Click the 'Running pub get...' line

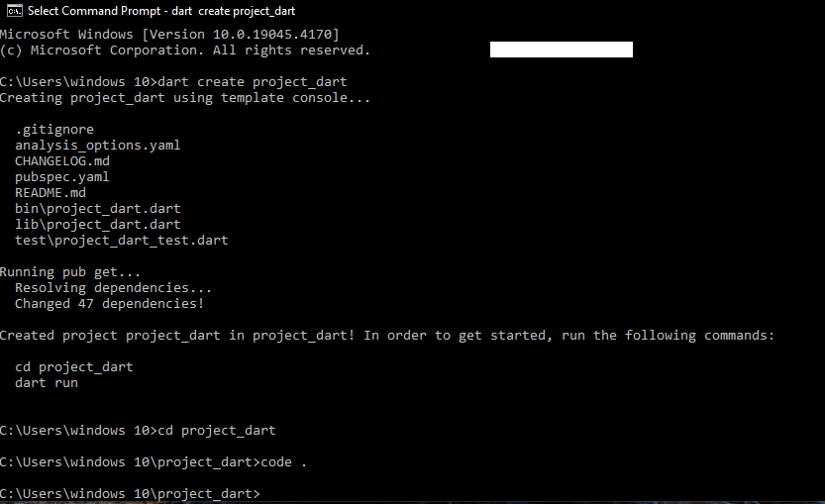pyautogui.click(x=70, y=271)
